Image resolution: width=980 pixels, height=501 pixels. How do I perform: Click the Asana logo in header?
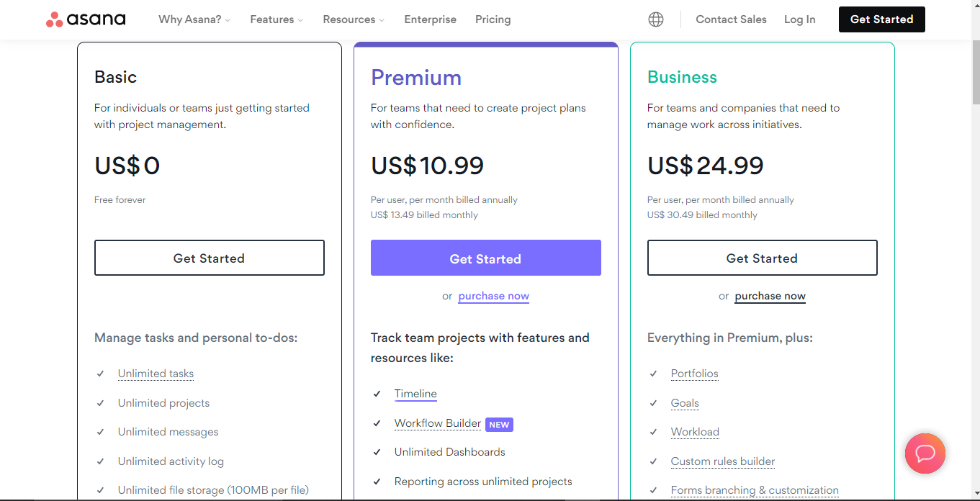click(86, 19)
